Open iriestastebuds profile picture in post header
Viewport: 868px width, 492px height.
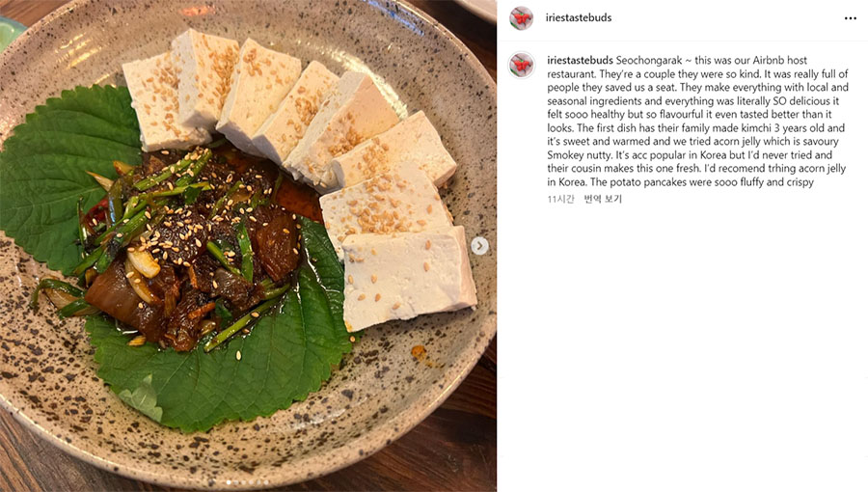pyautogui.click(x=521, y=18)
